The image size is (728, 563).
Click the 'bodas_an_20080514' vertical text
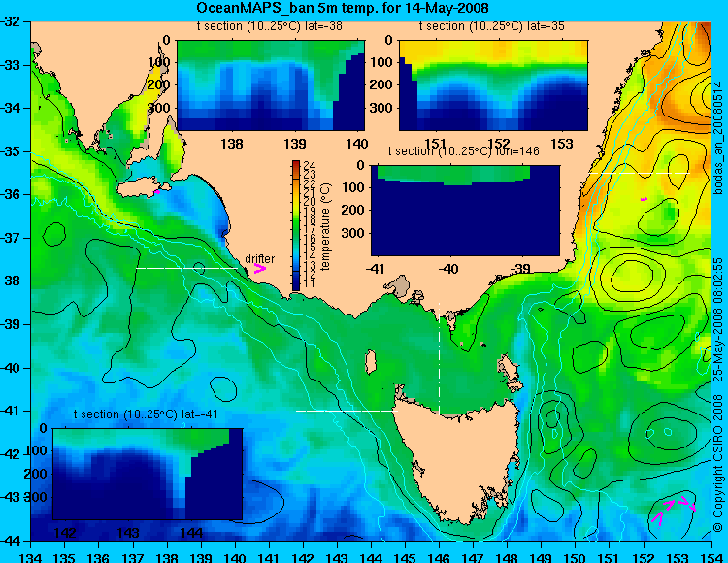click(718, 138)
